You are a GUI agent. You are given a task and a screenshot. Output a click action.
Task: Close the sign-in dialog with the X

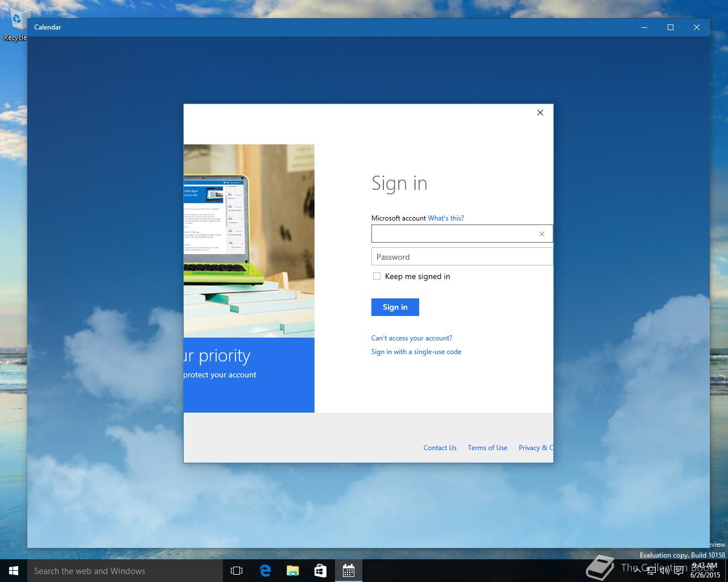click(540, 113)
